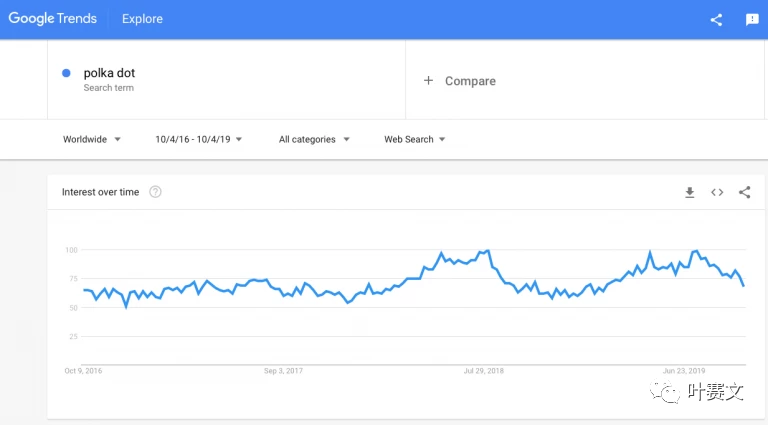Viewport: 768px width, 425px height.
Task: Expand the All categories dropdown
Action: [x=313, y=139]
